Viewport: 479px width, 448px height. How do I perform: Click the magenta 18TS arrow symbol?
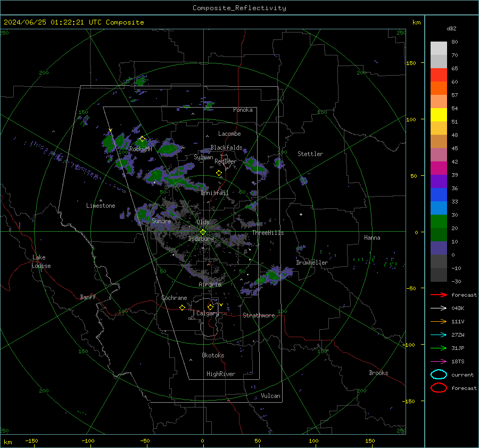[439, 362]
